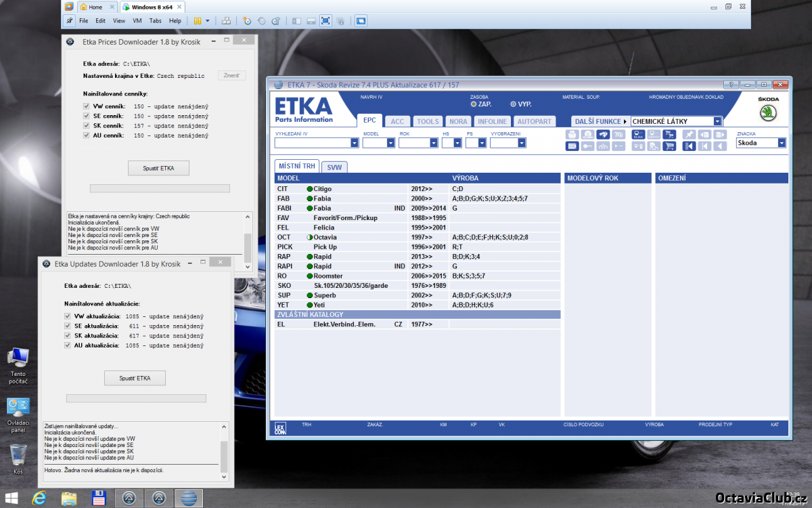Click the VMware pause button icon
This screenshot has width=812, height=508.
click(x=198, y=21)
